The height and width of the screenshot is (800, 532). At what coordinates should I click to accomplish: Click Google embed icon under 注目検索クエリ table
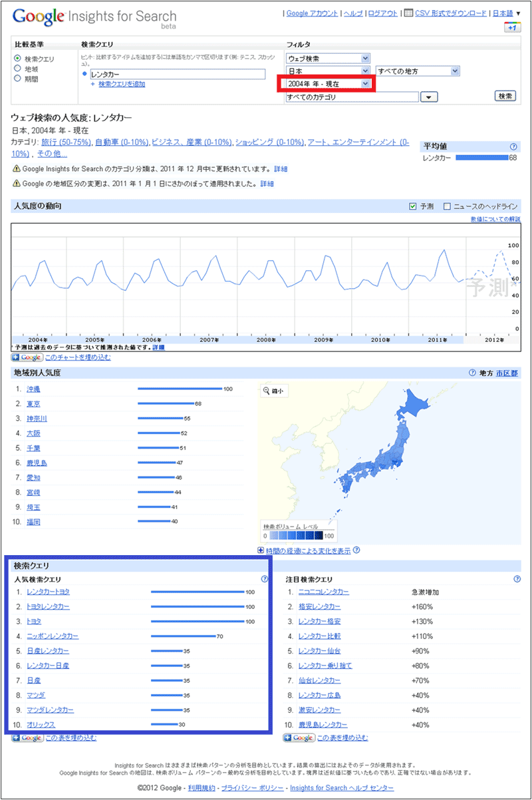pyautogui.click(x=299, y=738)
